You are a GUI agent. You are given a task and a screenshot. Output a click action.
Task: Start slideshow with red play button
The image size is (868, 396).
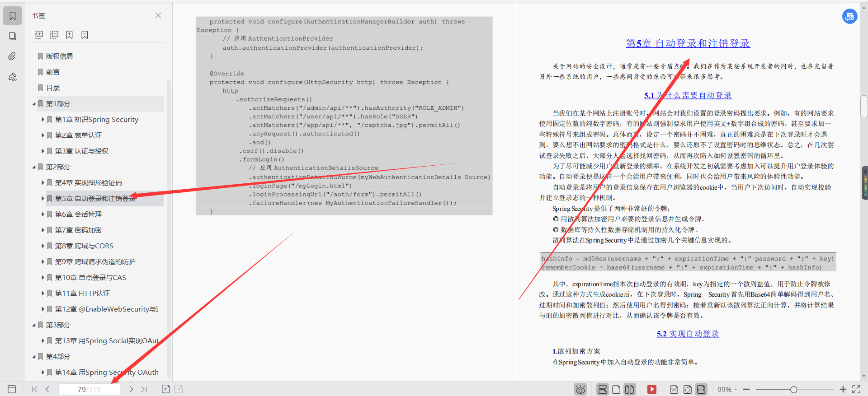[x=652, y=389]
